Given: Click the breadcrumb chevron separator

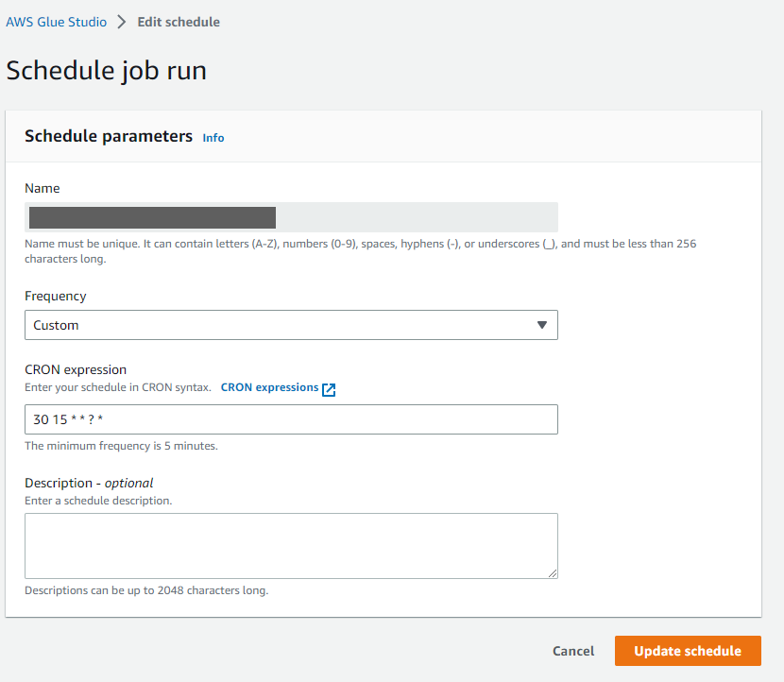Looking at the screenshot, I should click(122, 22).
